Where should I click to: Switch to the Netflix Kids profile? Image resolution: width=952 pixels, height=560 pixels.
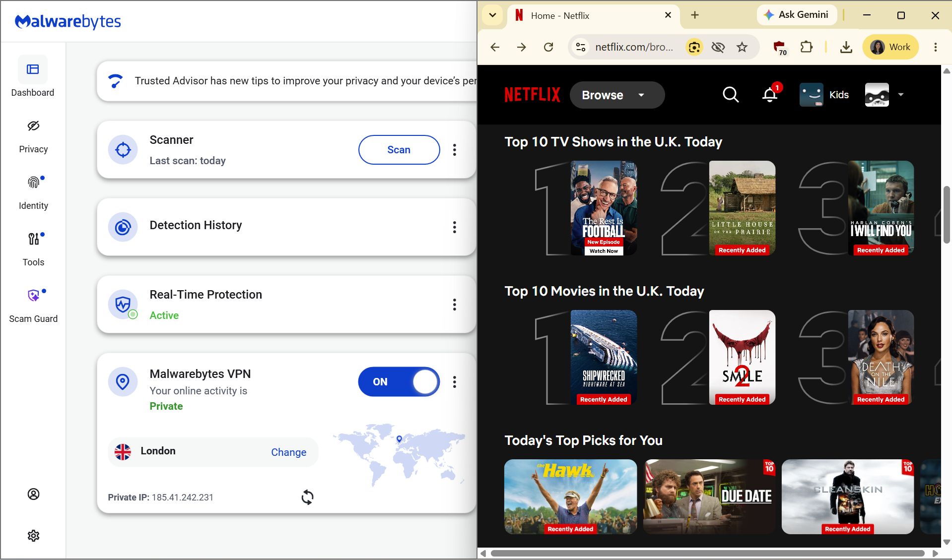(x=824, y=95)
